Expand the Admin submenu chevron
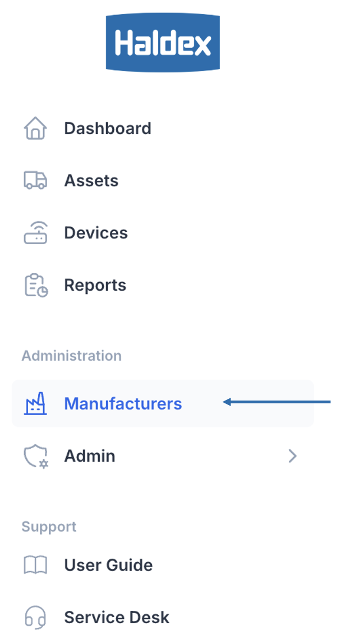Viewport: 341px width, 644px height. (292, 456)
